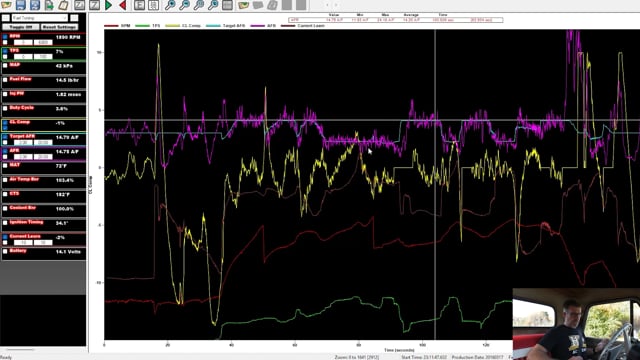
Task: Click the 182°F CTS value
Action: [x=62, y=194]
